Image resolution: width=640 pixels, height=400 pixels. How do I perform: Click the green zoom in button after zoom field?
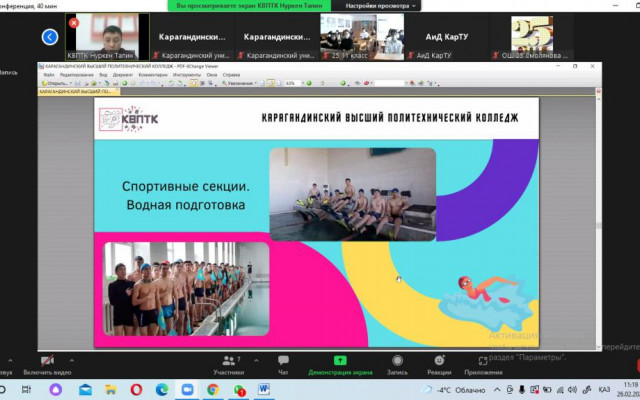[x=309, y=83]
